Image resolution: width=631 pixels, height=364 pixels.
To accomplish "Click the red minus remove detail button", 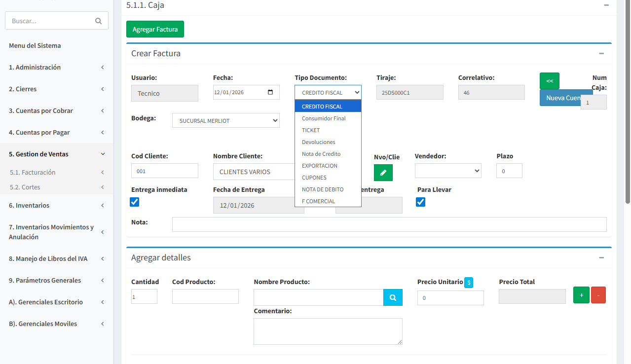I will [x=598, y=295].
